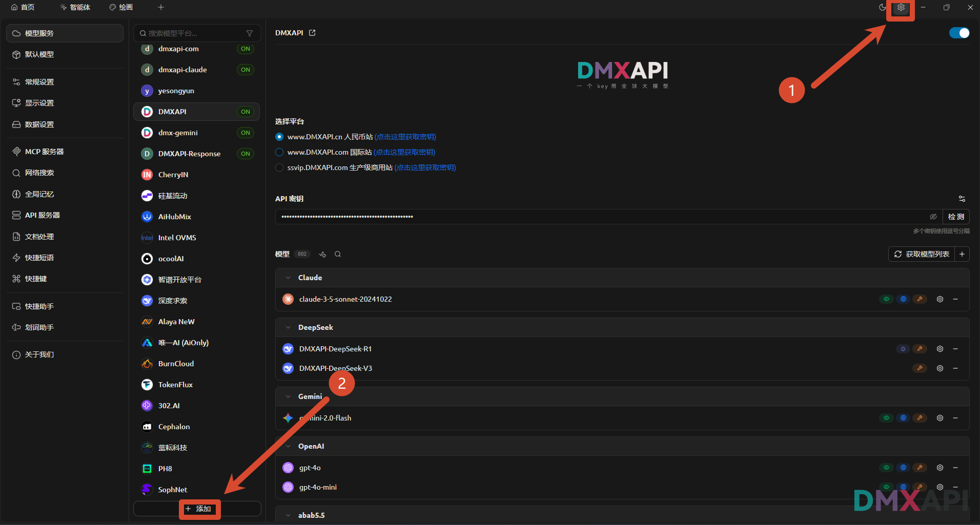Open settings via the gear icon

tap(901, 8)
